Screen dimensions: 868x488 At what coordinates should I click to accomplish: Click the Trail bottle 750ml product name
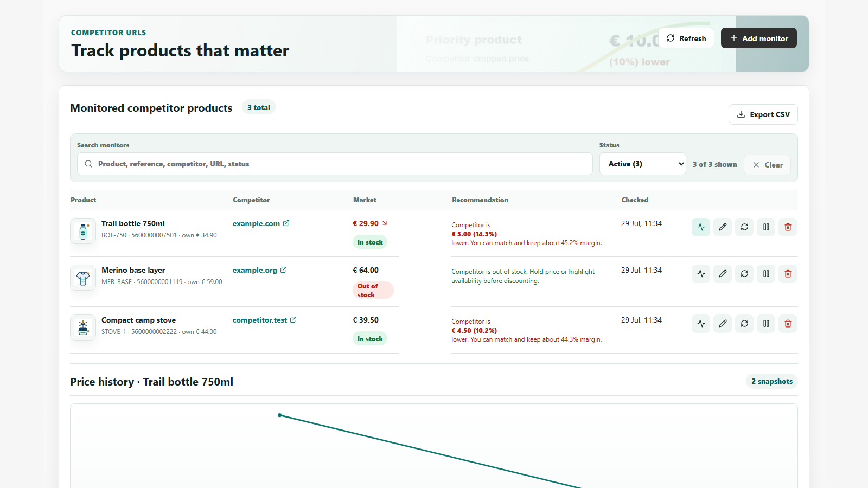[x=133, y=223]
